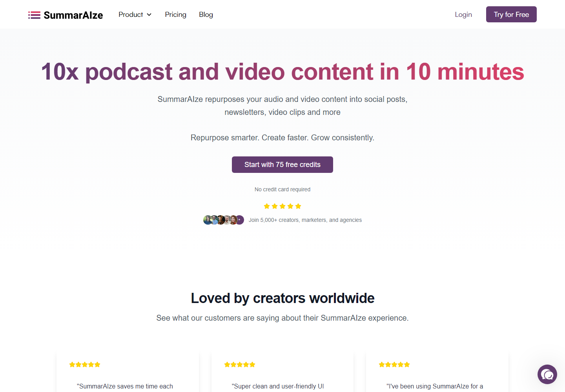The width and height of the screenshot is (565, 392).
Task: Click "See what our customers are saying" subtitle
Action: pyautogui.click(x=282, y=318)
